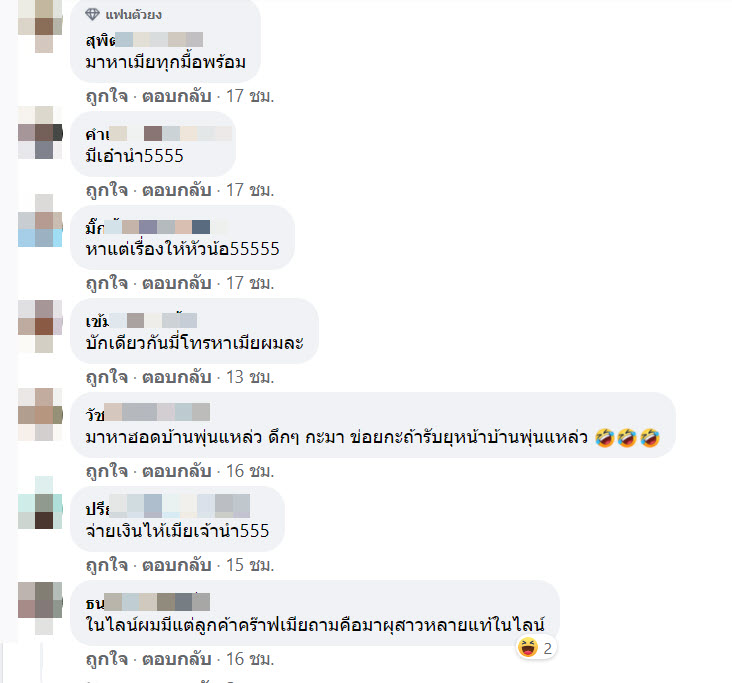Reply to the last comment about ลูกค้า in ไลน์

(177, 659)
